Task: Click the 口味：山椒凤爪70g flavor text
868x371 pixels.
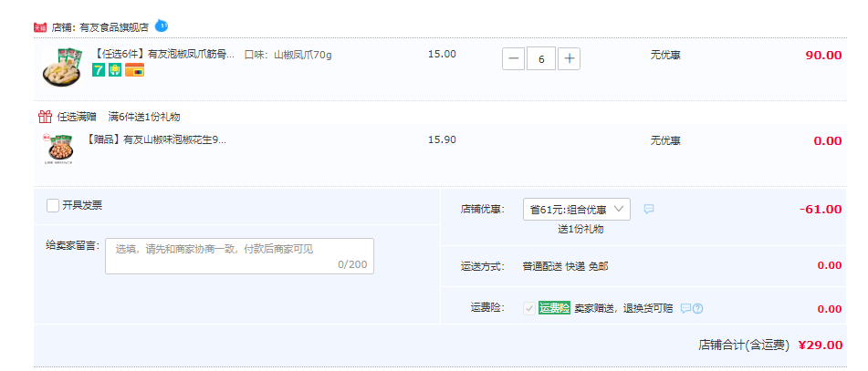Action: point(288,54)
